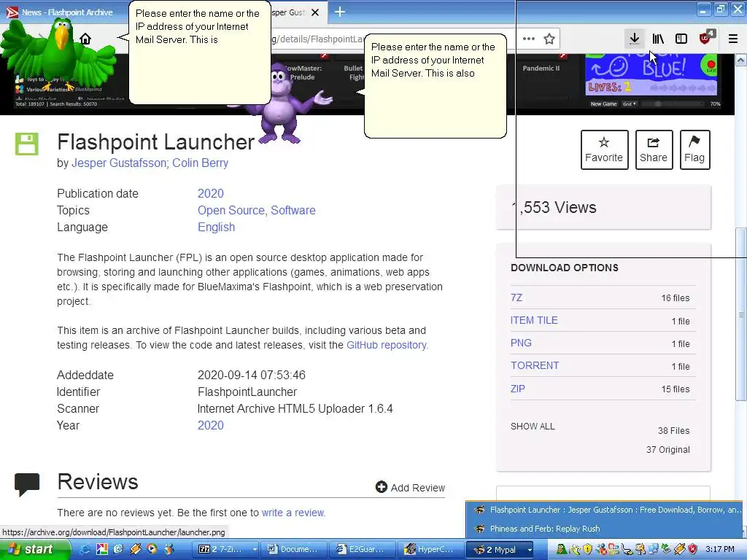The image size is (747, 560).
Task: Open the Open Source topic link
Action: point(231,210)
